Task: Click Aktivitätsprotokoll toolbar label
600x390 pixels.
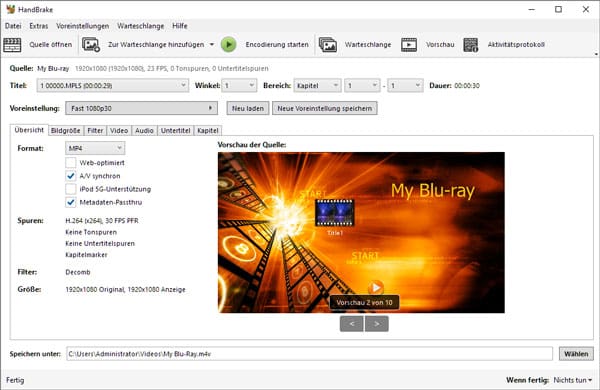Action: 516,45
